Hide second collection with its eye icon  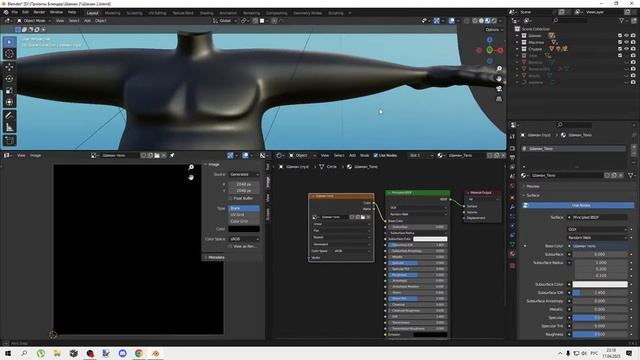626,42
